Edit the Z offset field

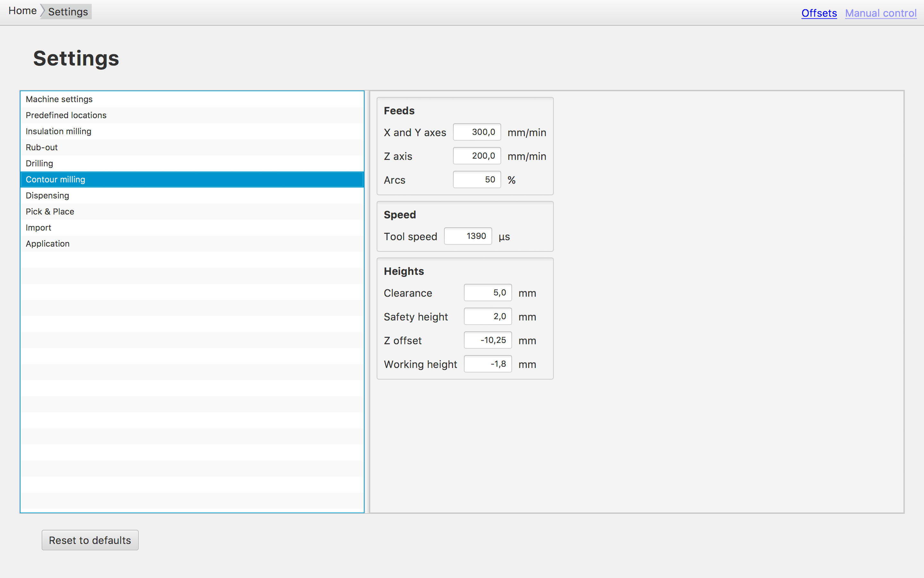pos(488,340)
